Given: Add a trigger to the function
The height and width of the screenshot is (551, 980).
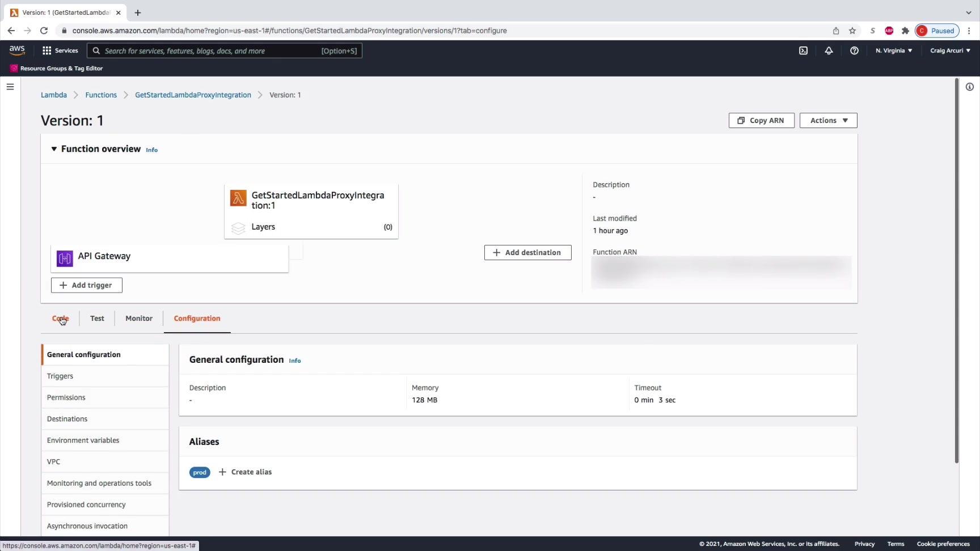Looking at the screenshot, I should click(x=86, y=285).
